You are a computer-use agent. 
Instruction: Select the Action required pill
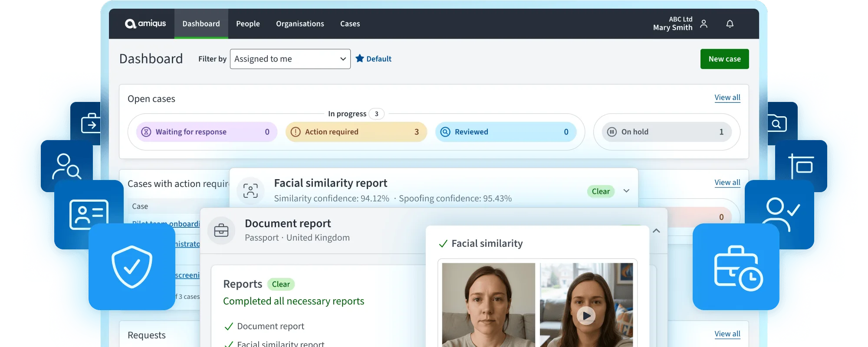[356, 132]
